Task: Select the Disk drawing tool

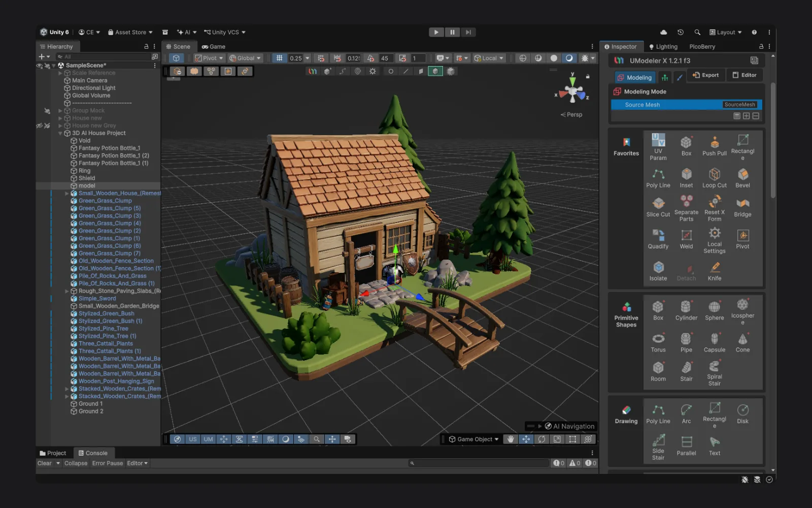Action: [x=742, y=414]
